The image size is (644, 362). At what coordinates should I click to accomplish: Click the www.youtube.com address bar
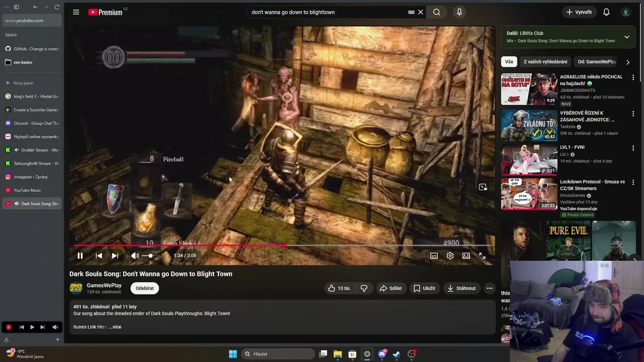tap(32, 21)
